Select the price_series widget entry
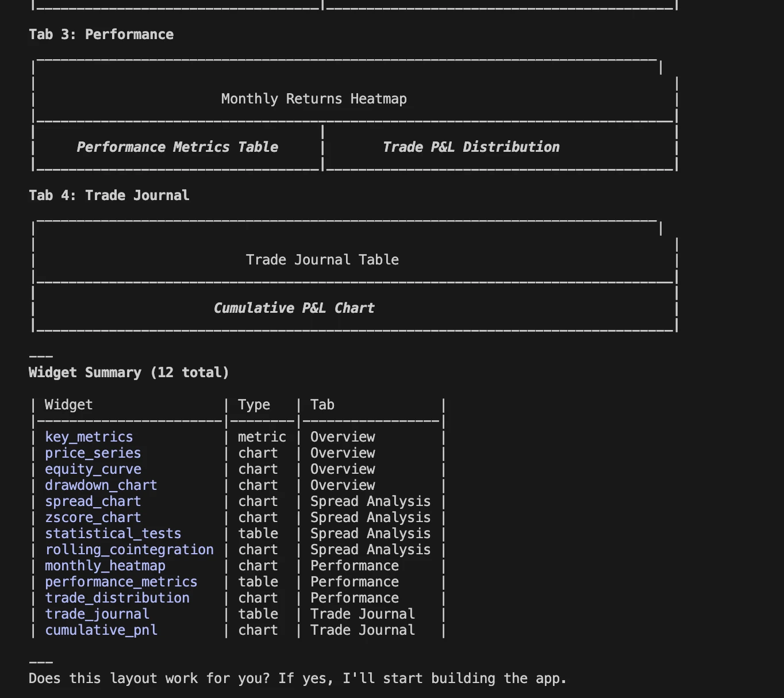The image size is (784, 698). (93, 453)
